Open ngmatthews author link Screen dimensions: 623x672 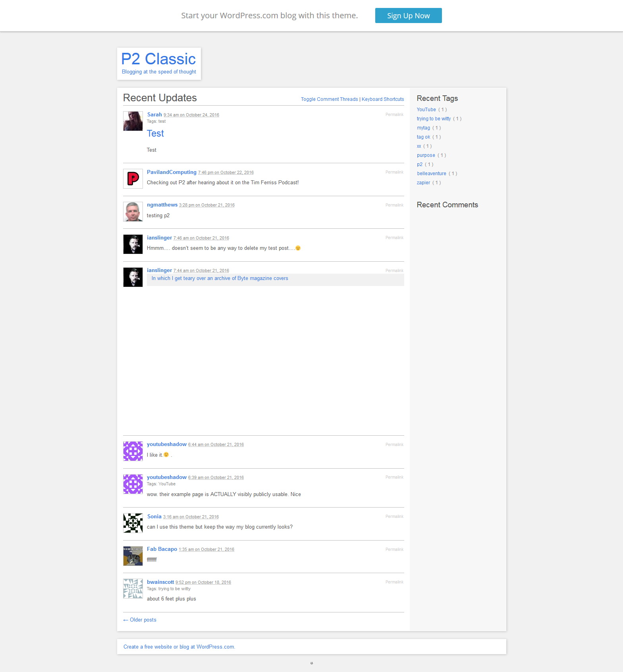click(x=162, y=205)
